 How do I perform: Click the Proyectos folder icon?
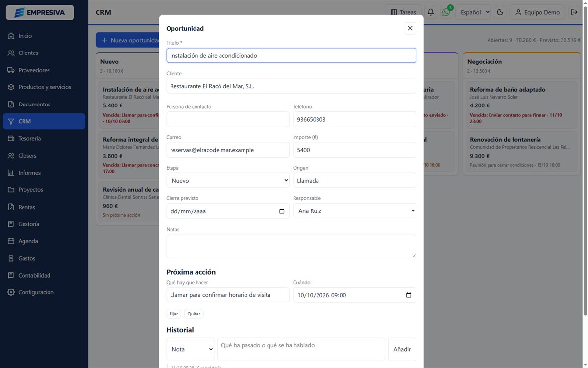[x=11, y=190]
